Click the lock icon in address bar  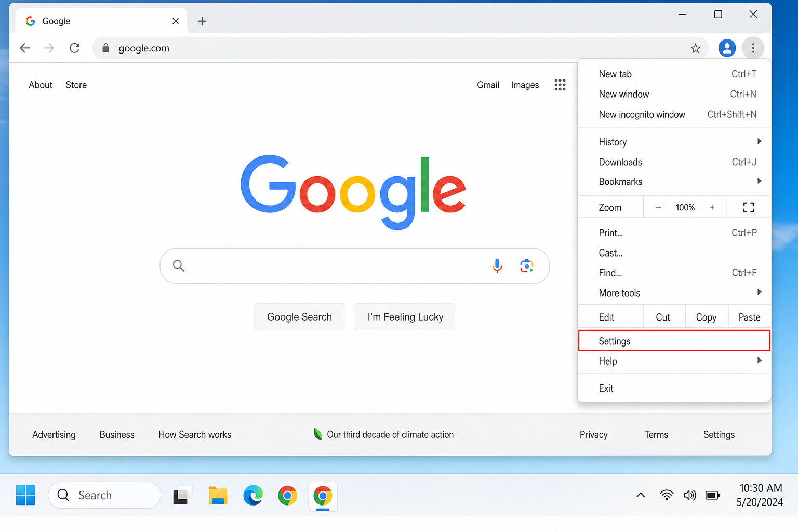pyautogui.click(x=106, y=48)
